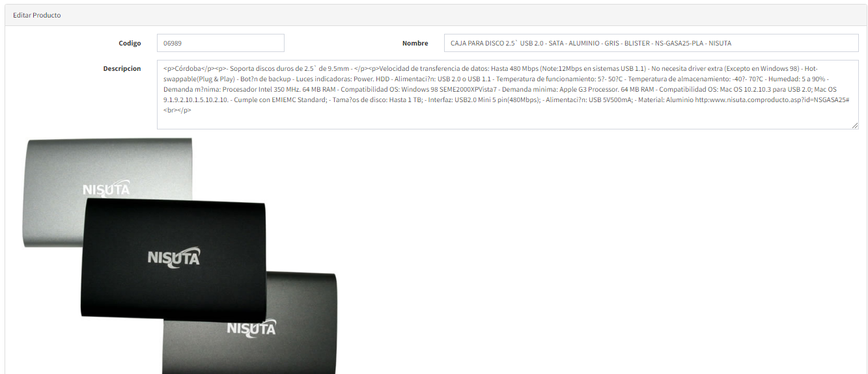Place cursor at 'CAJA PARA DISCO' in Nombre
868x374 pixels.
tap(477, 44)
